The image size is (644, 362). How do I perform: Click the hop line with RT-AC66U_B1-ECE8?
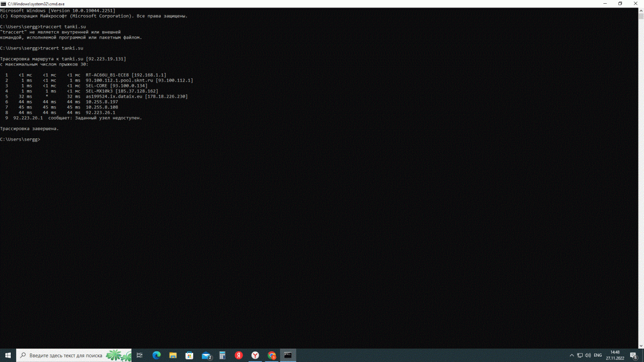coord(86,75)
